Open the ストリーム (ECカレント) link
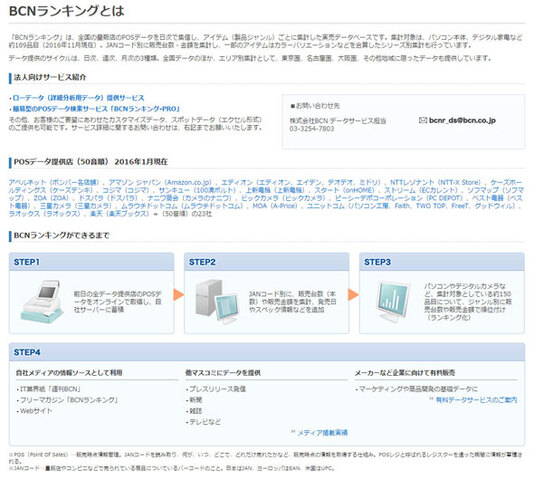The width and height of the screenshot is (534, 480). click(x=421, y=190)
